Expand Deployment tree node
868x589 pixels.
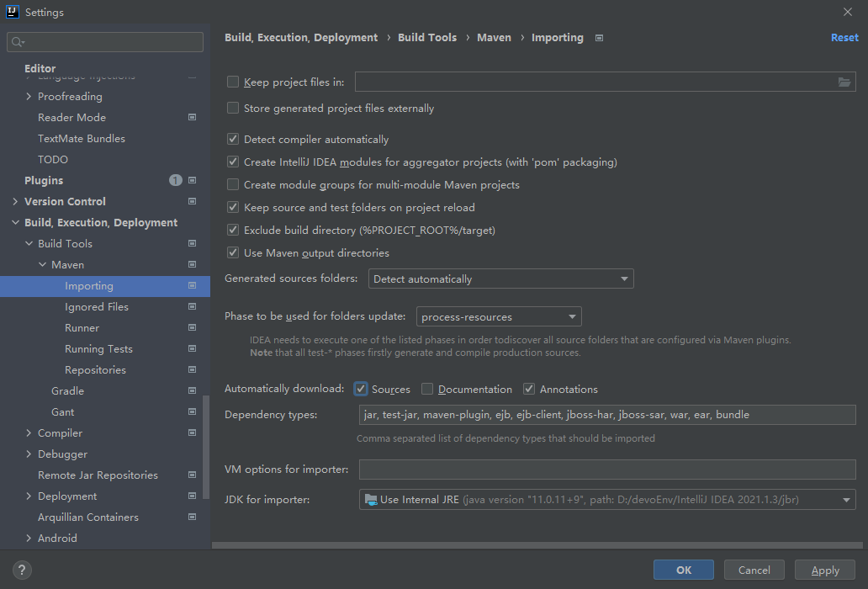[x=29, y=496]
